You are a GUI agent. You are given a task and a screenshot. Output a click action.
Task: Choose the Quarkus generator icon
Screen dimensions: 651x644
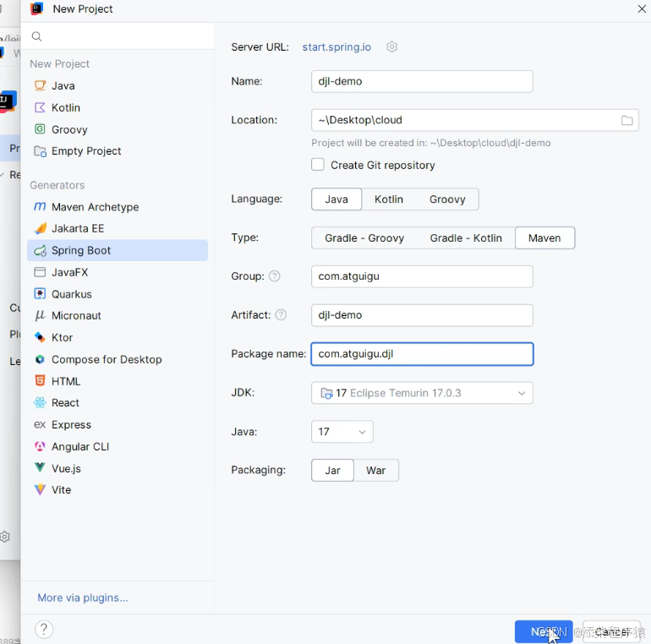tap(40, 294)
